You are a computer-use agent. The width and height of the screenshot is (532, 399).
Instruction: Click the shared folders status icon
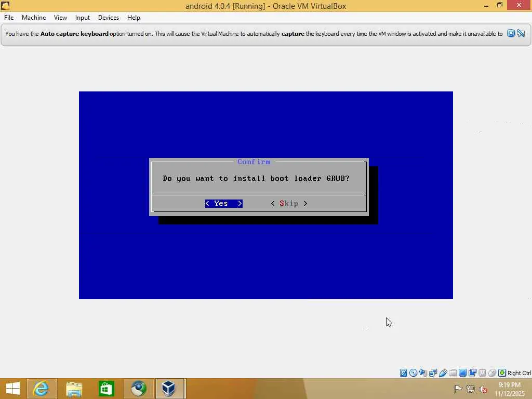click(x=453, y=373)
